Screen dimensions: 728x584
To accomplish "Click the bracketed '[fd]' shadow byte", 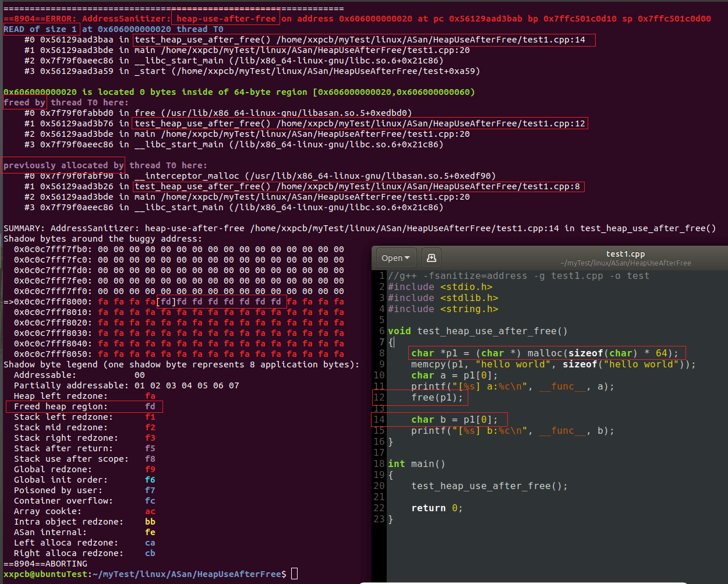I will pos(167,302).
